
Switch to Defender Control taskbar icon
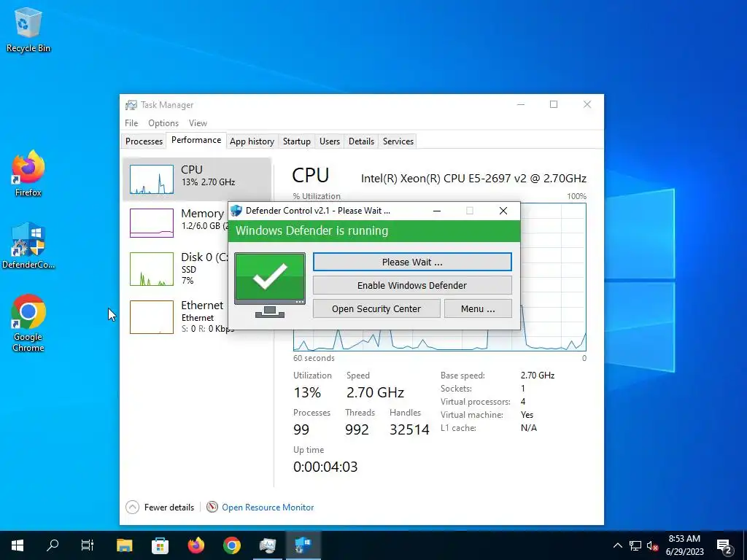(x=303, y=545)
